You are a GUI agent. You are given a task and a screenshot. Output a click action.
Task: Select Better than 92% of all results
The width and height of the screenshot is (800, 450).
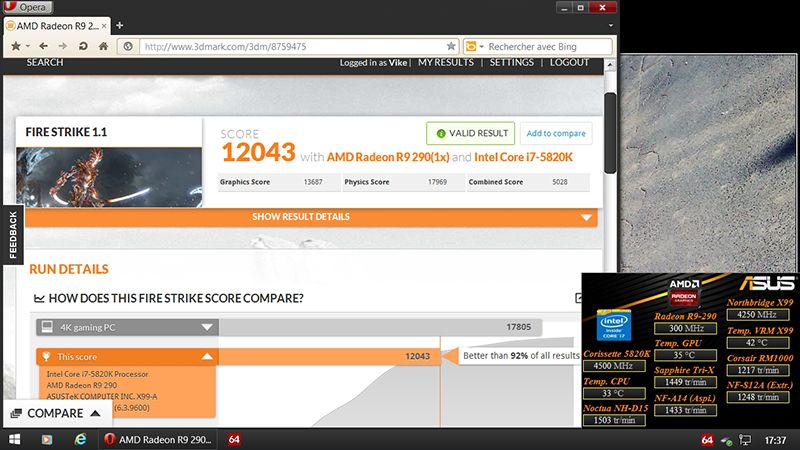520,356
